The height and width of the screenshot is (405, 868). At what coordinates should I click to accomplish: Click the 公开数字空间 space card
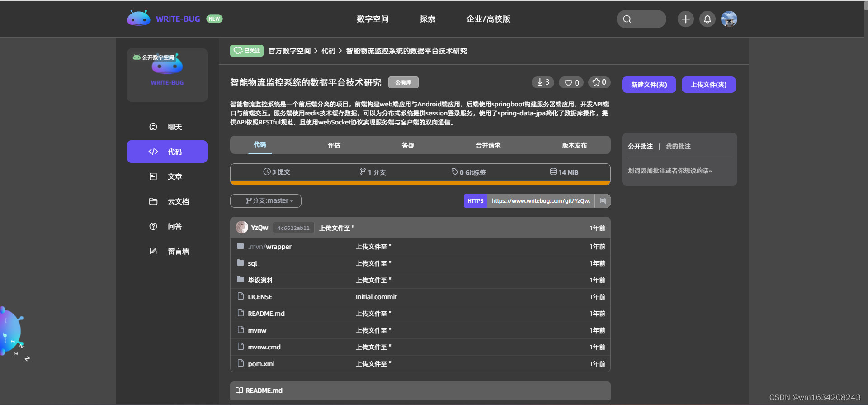click(x=167, y=75)
